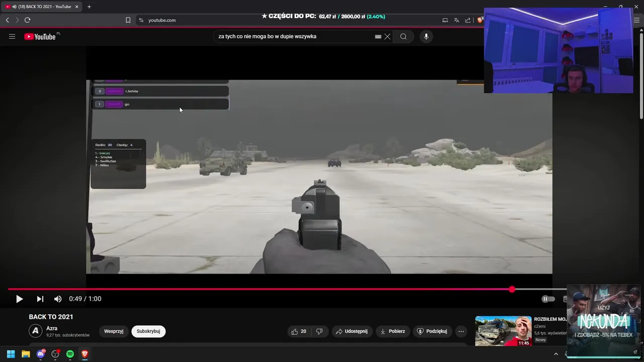This screenshot has width=644, height=362.
Task: Play the video
Action: point(19,299)
